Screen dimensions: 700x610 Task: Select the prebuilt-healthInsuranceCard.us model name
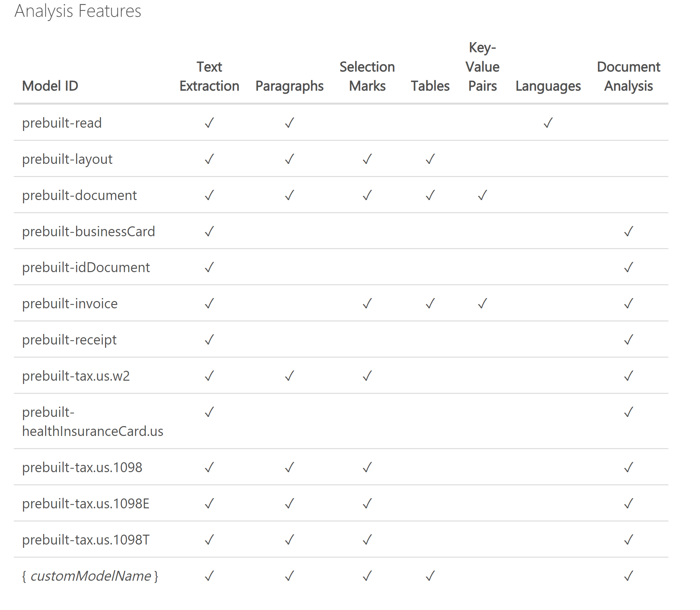pos(93,421)
